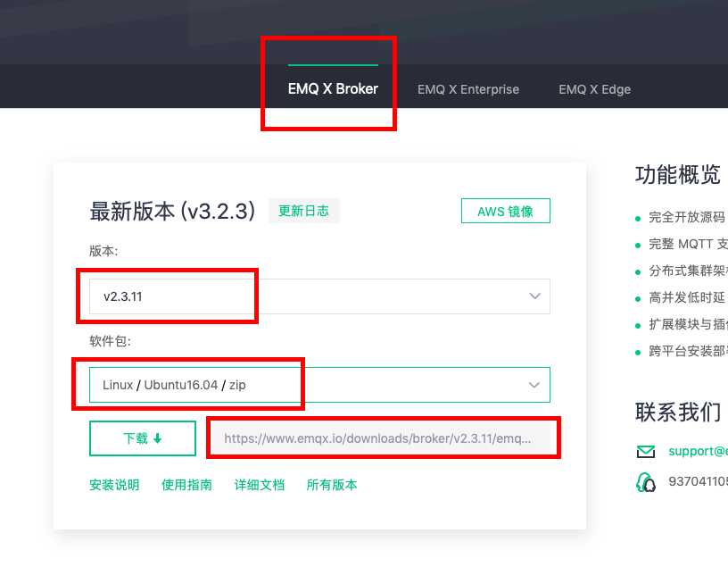728x567 pixels.
Task: Click the AWS 镜像 button
Action: [x=505, y=211]
